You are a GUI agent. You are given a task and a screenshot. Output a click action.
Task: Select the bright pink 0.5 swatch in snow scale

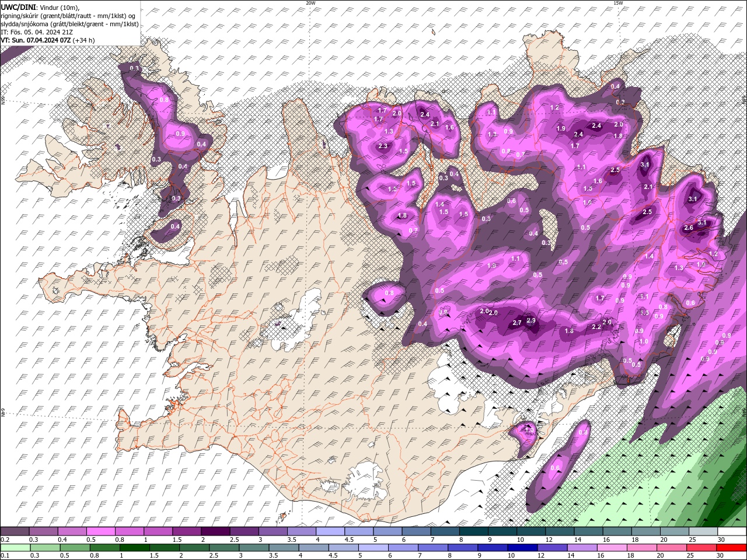(100, 531)
